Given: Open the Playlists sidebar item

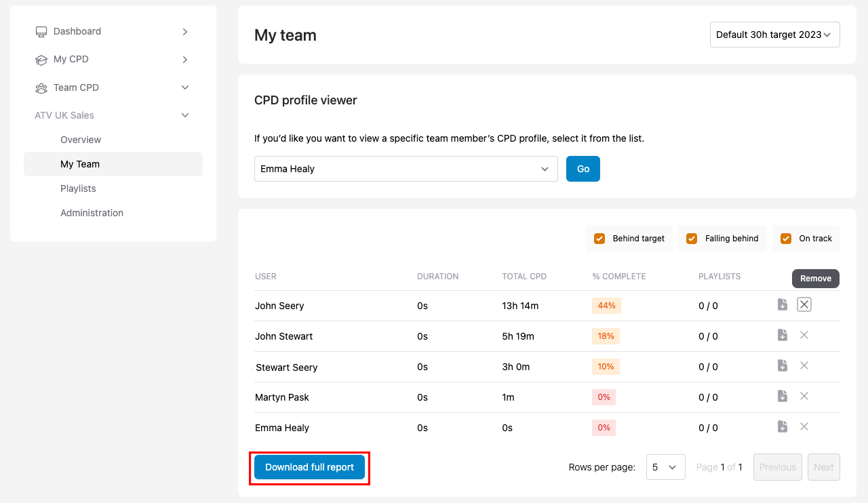Looking at the screenshot, I should [x=78, y=188].
